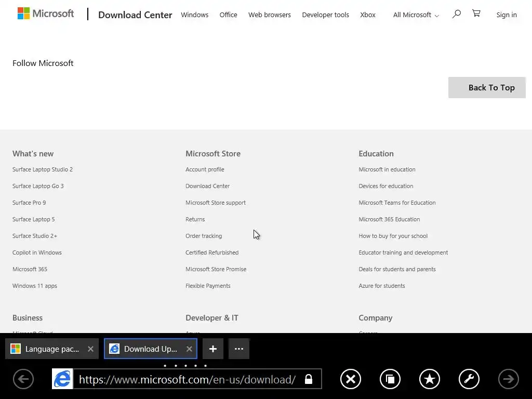
Task: Open Deals for students and parents
Action: click(397, 269)
